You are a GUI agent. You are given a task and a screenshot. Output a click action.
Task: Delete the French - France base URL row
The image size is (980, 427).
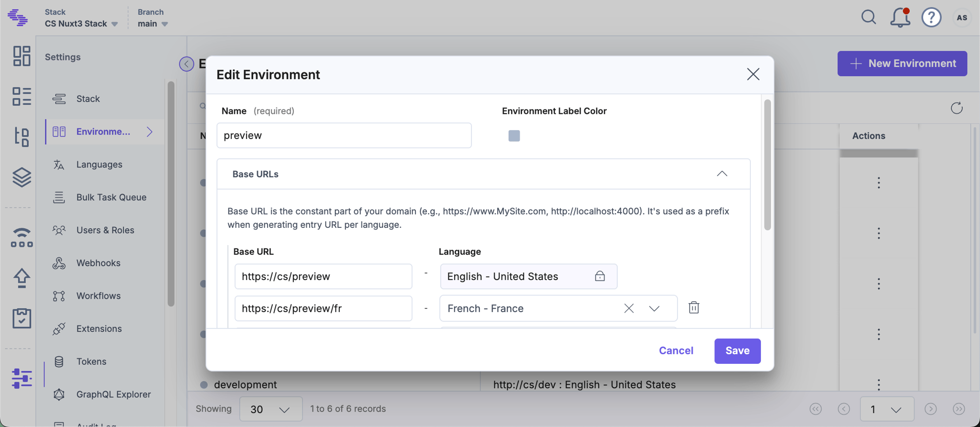694,307
